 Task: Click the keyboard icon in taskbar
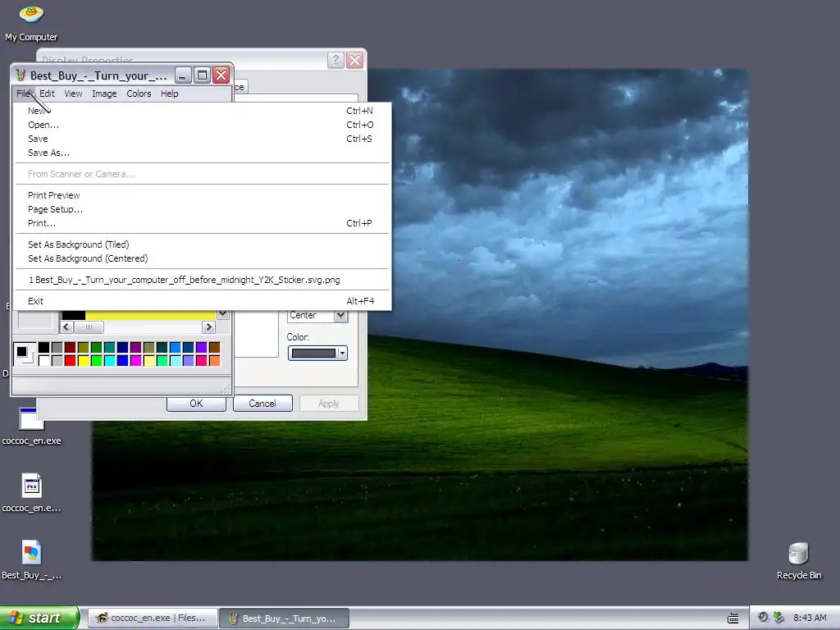[733, 619]
